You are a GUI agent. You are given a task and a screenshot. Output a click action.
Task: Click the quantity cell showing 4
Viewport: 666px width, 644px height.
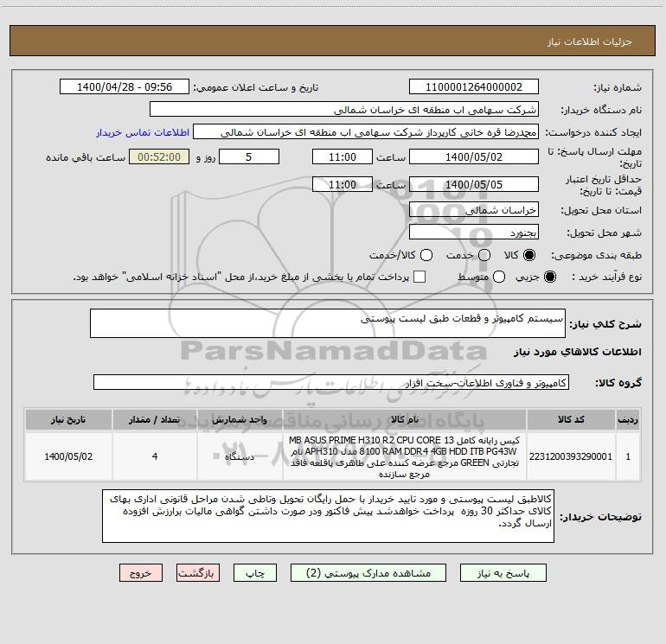click(x=155, y=456)
